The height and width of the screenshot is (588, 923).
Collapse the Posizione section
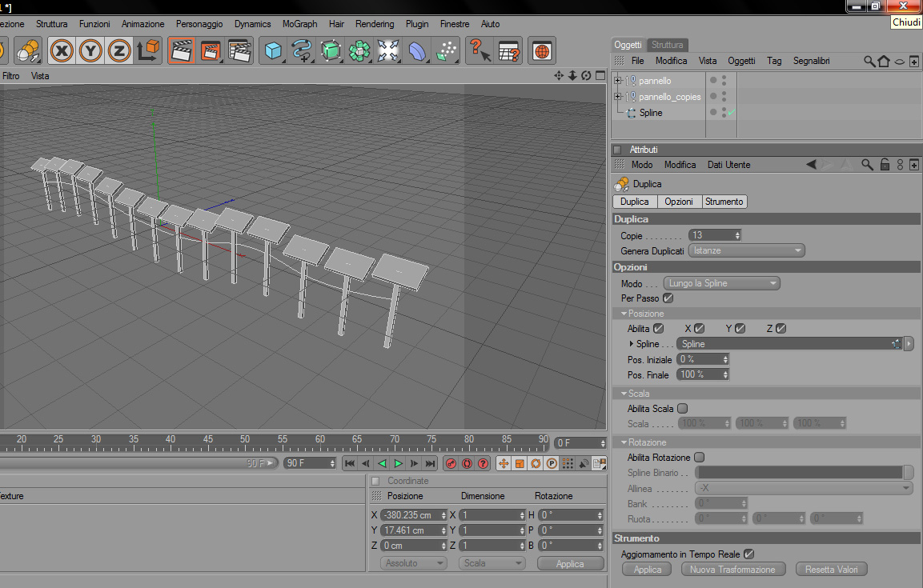pyautogui.click(x=624, y=314)
